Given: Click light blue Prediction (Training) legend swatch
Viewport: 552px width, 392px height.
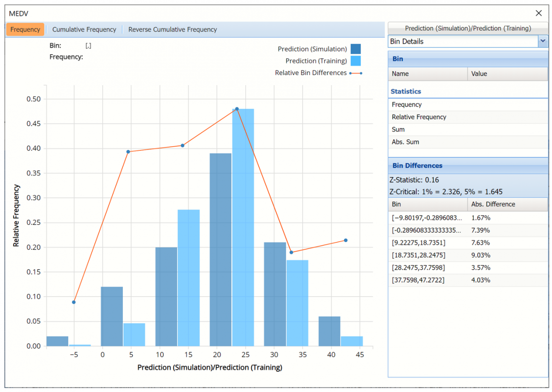Looking at the screenshot, I should [355, 61].
